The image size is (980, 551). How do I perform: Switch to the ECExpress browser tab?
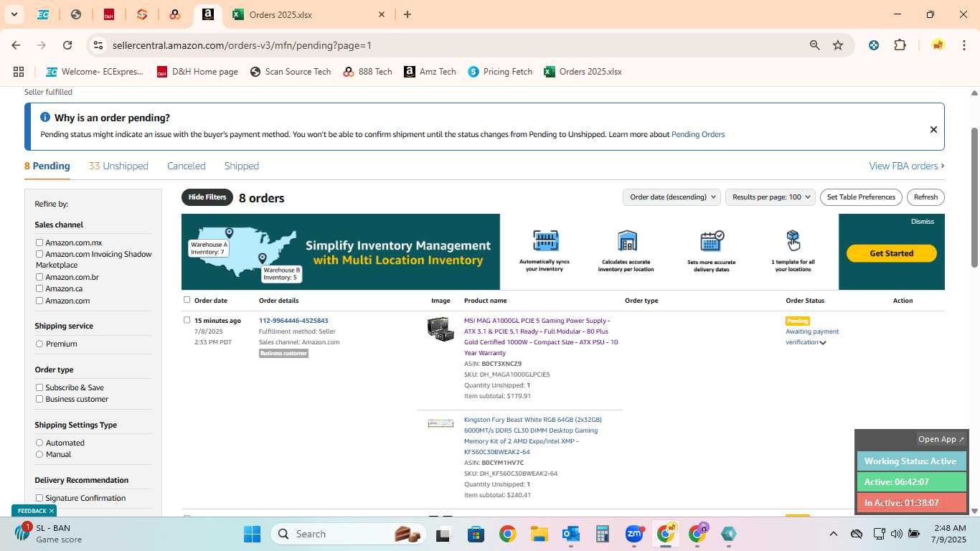(x=43, y=14)
